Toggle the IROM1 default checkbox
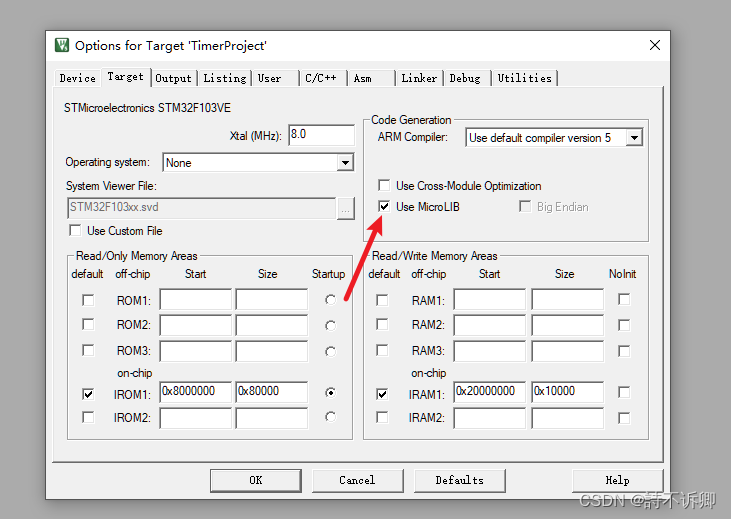The width and height of the screenshot is (731, 519). tap(88, 394)
